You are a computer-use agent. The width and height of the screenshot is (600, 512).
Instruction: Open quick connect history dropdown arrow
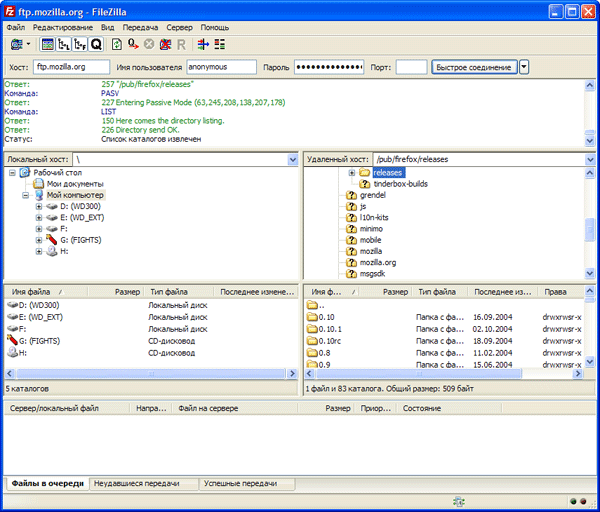(524, 67)
